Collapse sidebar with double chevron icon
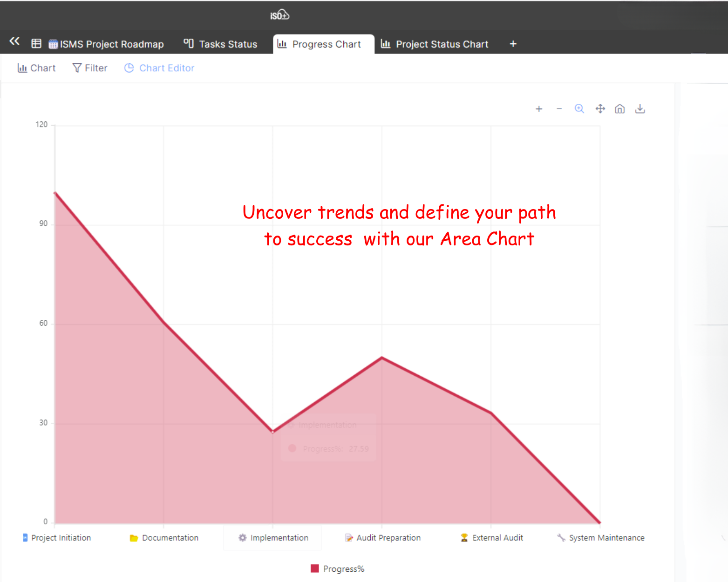This screenshot has width=728, height=582. [x=14, y=41]
